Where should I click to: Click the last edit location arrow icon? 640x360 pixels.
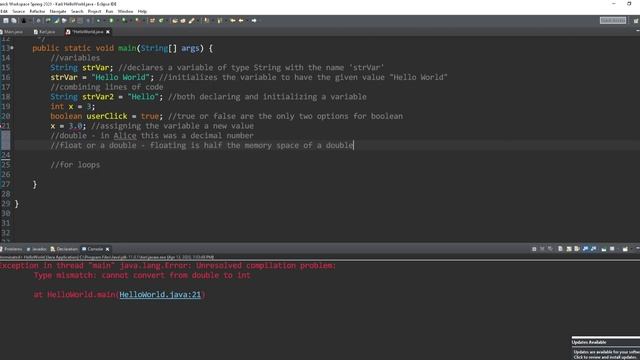coord(233,20)
